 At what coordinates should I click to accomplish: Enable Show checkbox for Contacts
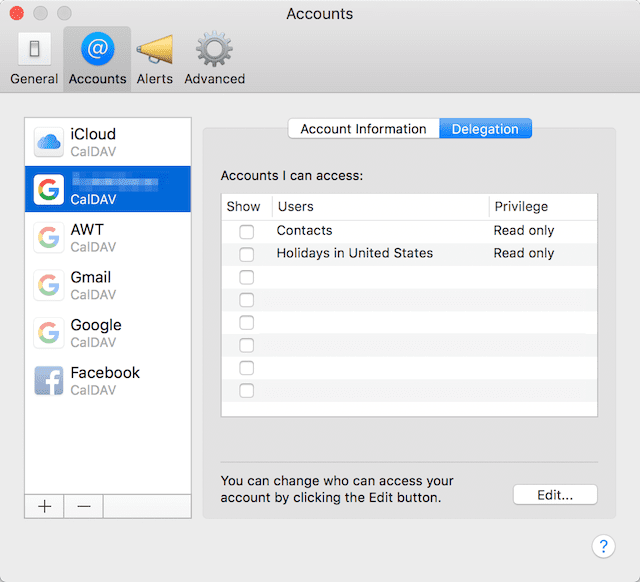click(x=246, y=231)
